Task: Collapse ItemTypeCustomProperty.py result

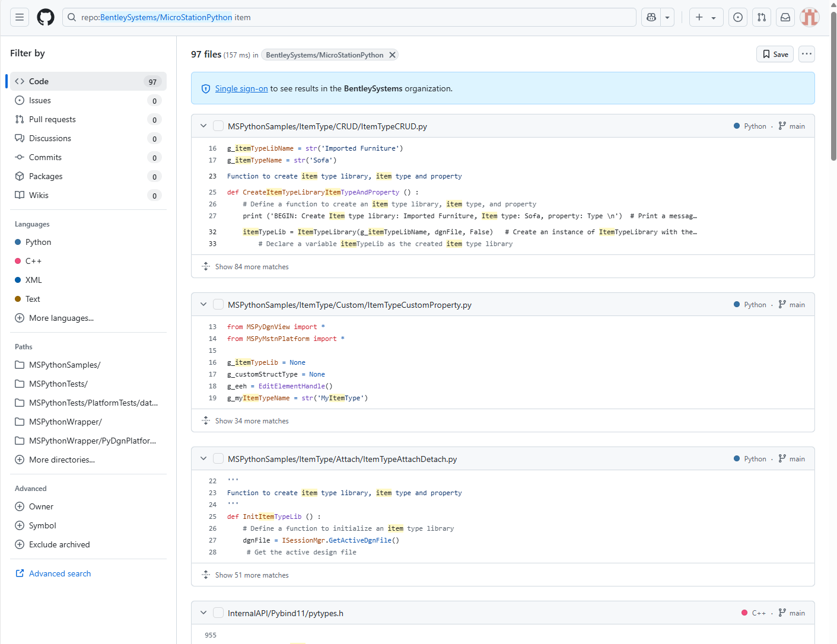Action: pos(203,304)
